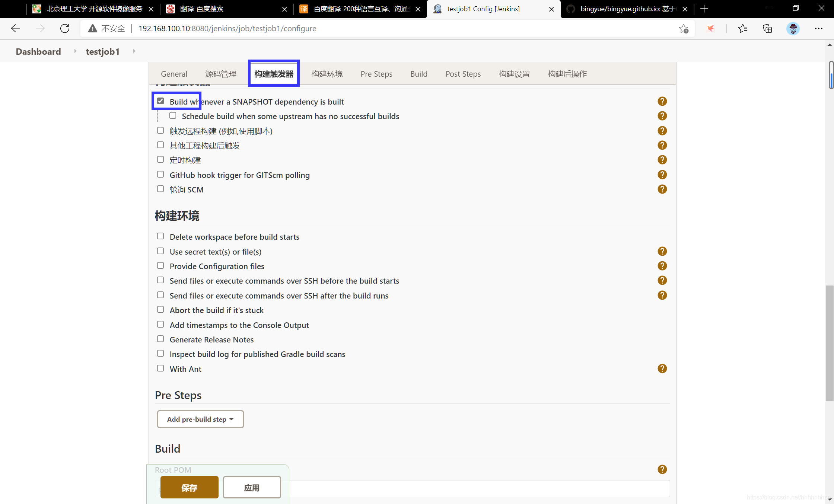Screen dimensions: 834x504
Task: Enable Add timestamps to the Console Output
Action: [160, 324]
